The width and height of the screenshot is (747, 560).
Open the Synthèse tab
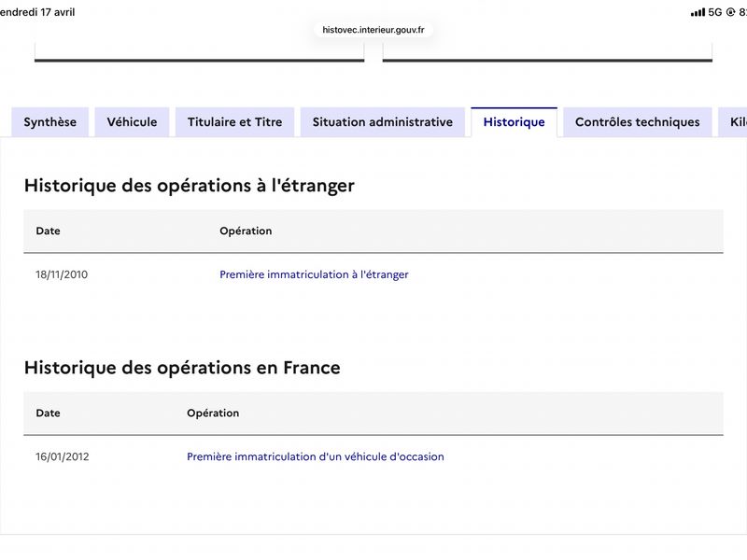[50, 122]
